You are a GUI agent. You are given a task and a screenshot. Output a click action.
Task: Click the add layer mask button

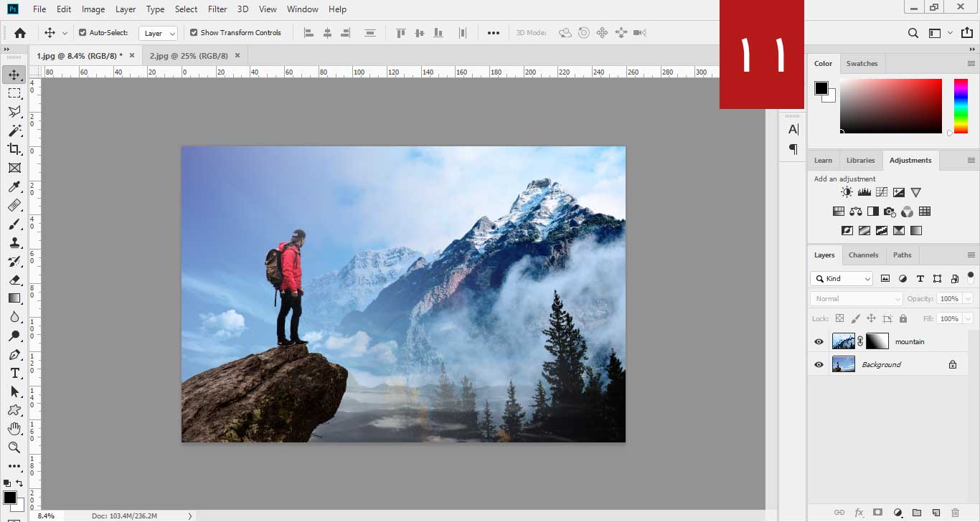877,513
